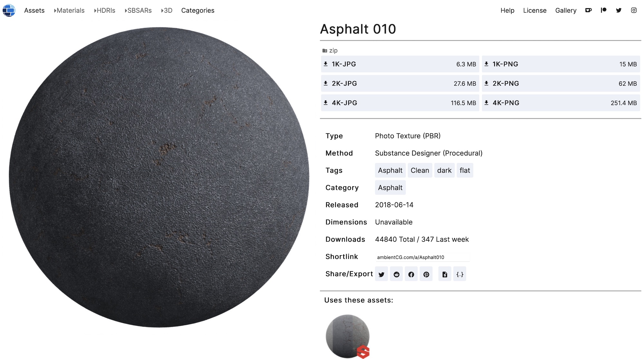Image resolution: width=644 pixels, height=359 pixels.
Task: Open the Categories menu item
Action: click(198, 10)
